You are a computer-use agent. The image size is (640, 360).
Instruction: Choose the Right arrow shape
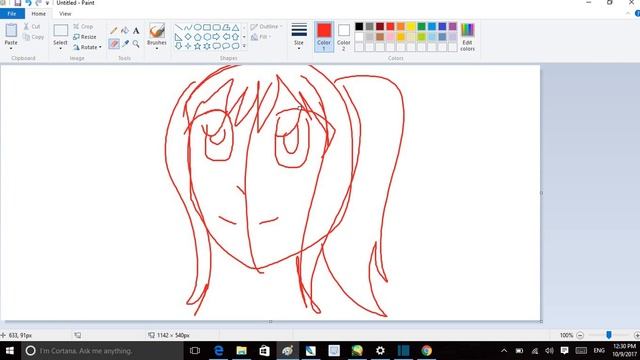[216, 37]
